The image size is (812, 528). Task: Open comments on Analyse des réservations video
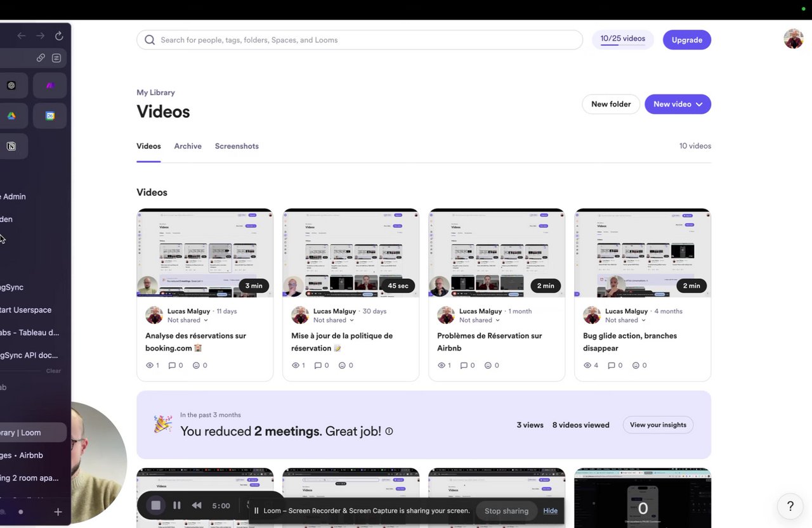[x=176, y=365]
